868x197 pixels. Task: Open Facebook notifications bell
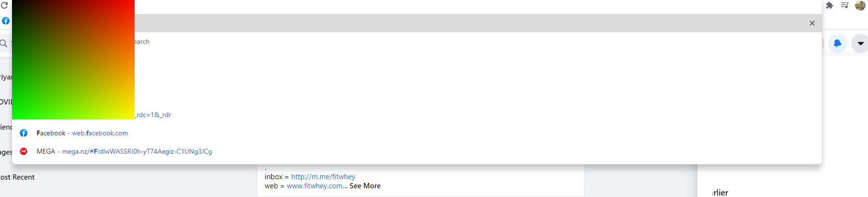(838, 43)
